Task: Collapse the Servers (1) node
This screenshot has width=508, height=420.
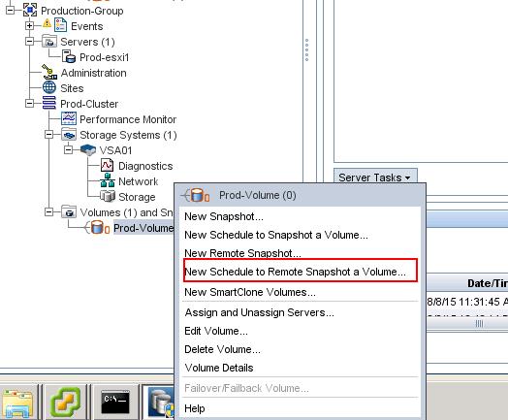Action: click(x=29, y=41)
